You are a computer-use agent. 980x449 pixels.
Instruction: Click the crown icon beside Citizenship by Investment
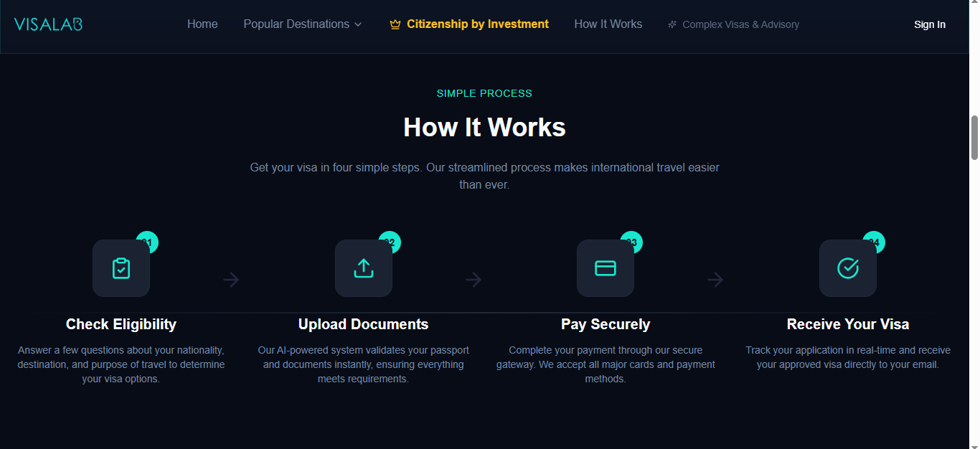click(395, 24)
